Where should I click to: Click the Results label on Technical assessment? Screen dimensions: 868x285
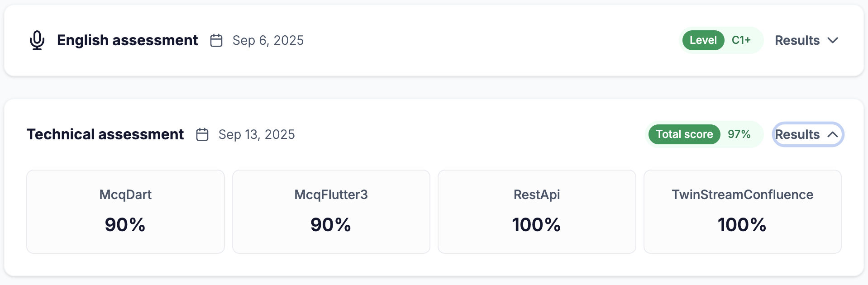pyautogui.click(x=797, y=134)
